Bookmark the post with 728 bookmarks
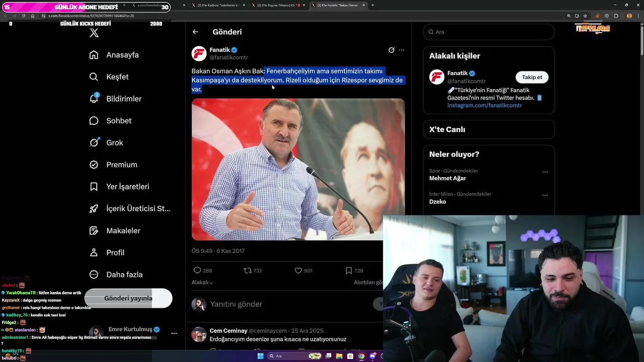 349,270
